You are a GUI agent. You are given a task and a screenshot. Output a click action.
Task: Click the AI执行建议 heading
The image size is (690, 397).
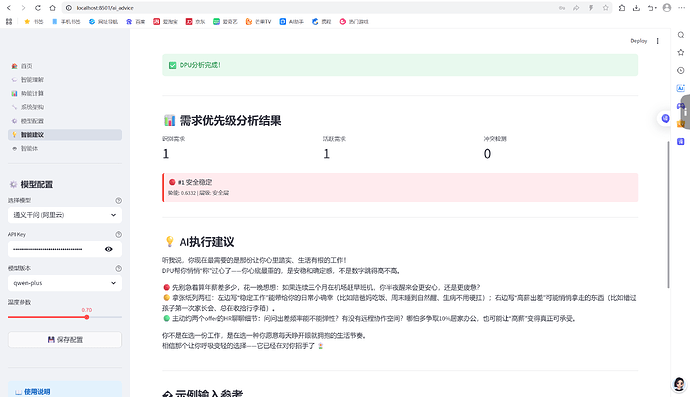tap(199, 242)
